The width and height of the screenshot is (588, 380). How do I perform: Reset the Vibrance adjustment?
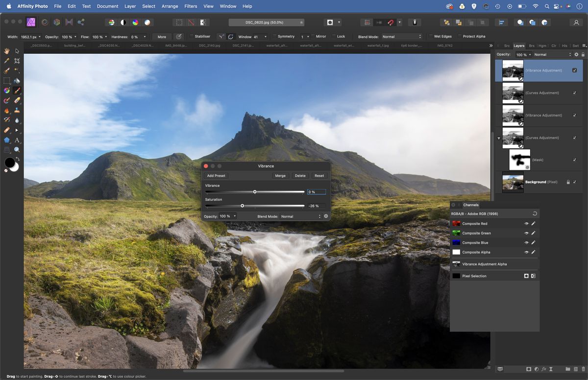click(319, 175)
